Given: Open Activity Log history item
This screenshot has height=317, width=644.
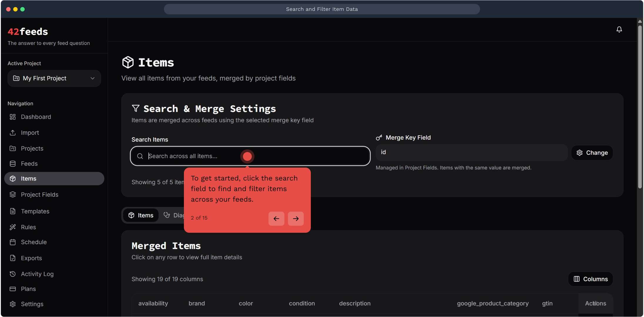Looking at the screenshot, I should [37, 274].
